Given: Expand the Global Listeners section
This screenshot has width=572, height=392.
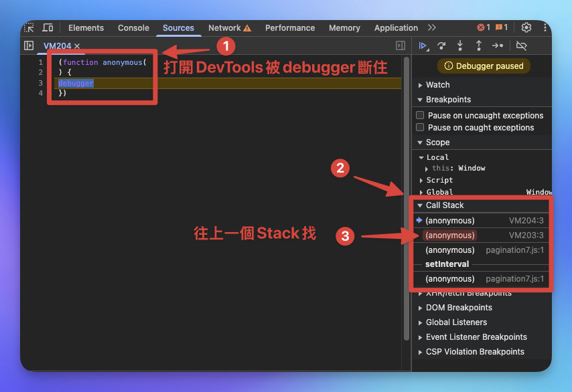Looking at the screenshot, I should click(x=482, y=322).
